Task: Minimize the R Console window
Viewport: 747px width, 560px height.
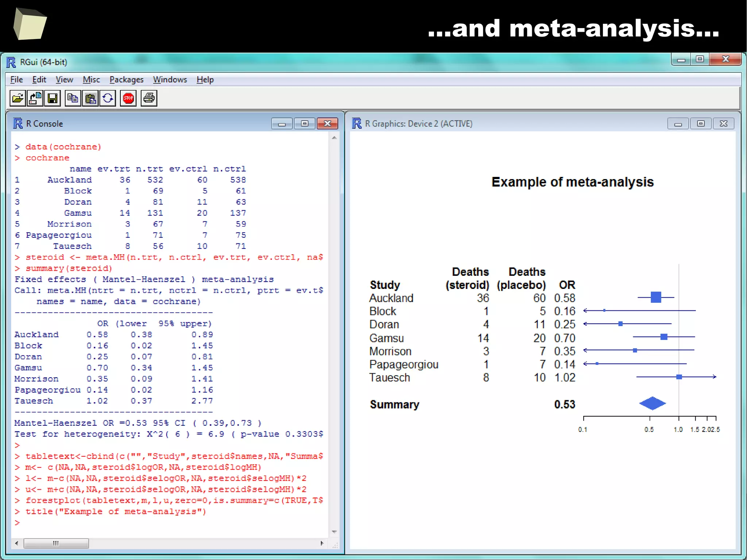Action: [282, 124]
